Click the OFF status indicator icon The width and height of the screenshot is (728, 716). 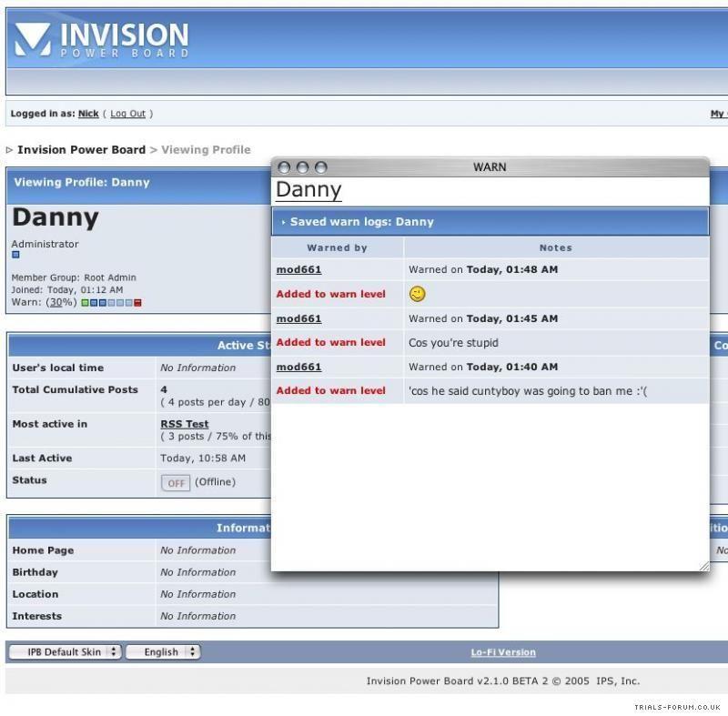coord(176,482)
